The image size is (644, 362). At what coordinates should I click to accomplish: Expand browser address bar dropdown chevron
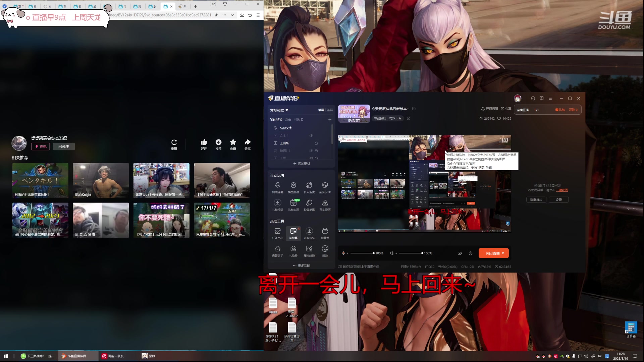232,15
